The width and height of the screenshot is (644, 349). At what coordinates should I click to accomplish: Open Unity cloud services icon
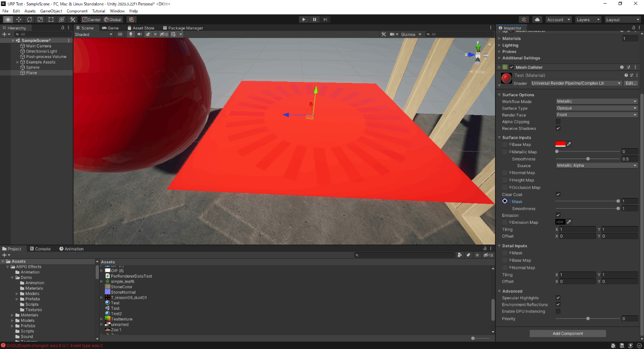[x=537, y=20]
